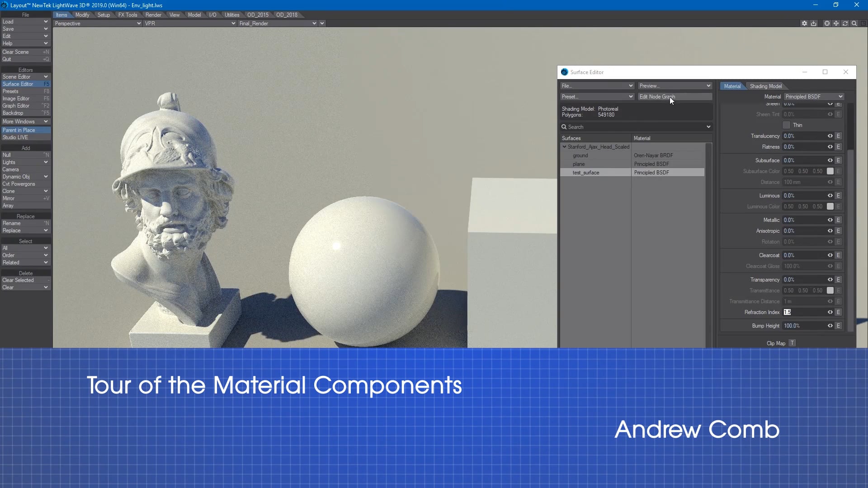
Task: Click envelope E button for Anisotropic
Action: tap(838, 231)
